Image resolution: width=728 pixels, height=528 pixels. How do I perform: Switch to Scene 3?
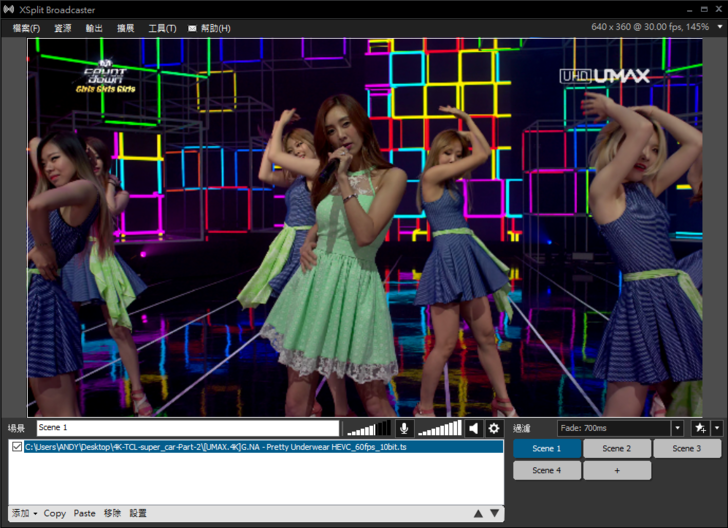[686, 449]
